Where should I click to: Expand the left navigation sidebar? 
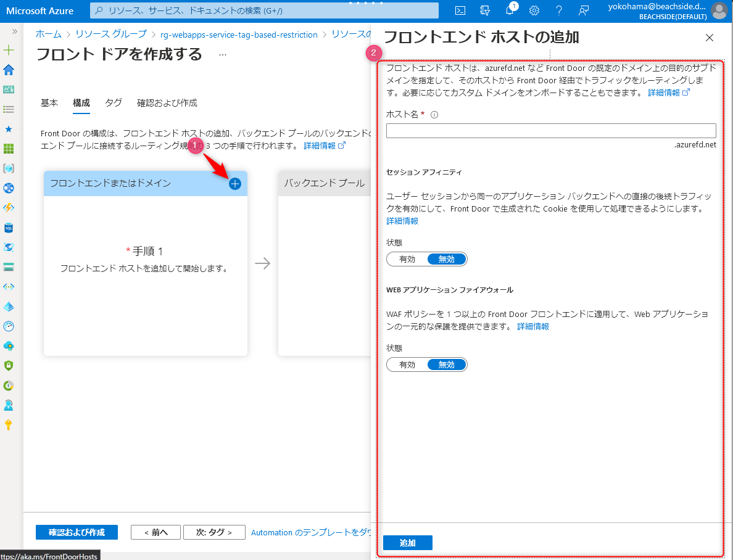coord(14,31)
